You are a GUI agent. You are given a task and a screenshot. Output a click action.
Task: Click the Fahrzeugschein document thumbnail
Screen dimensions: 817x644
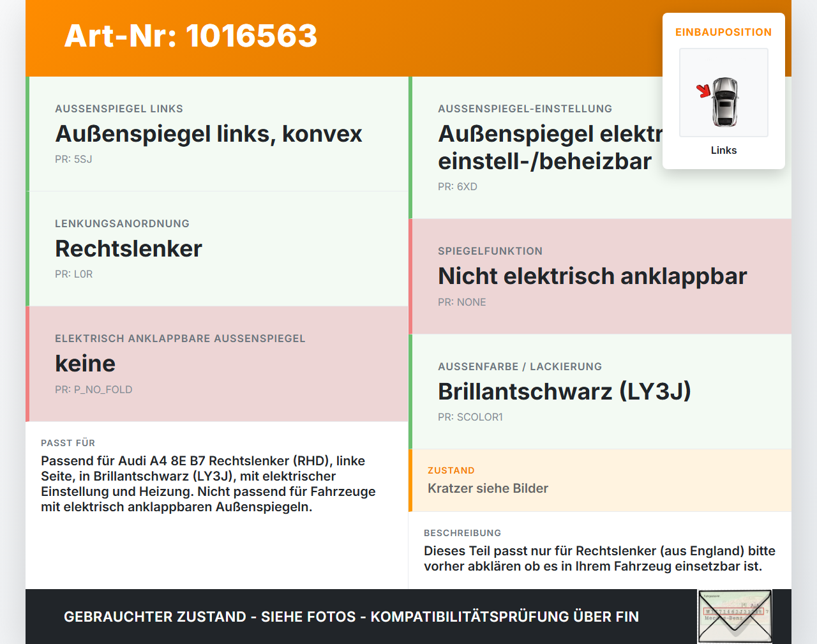coord(735,617)
